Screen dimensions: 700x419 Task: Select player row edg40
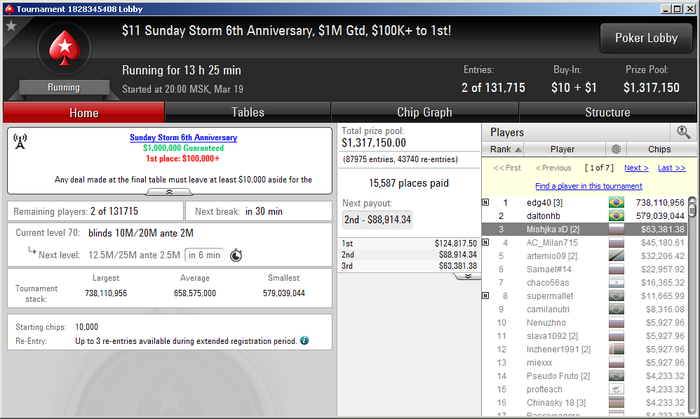click(584, 203)
